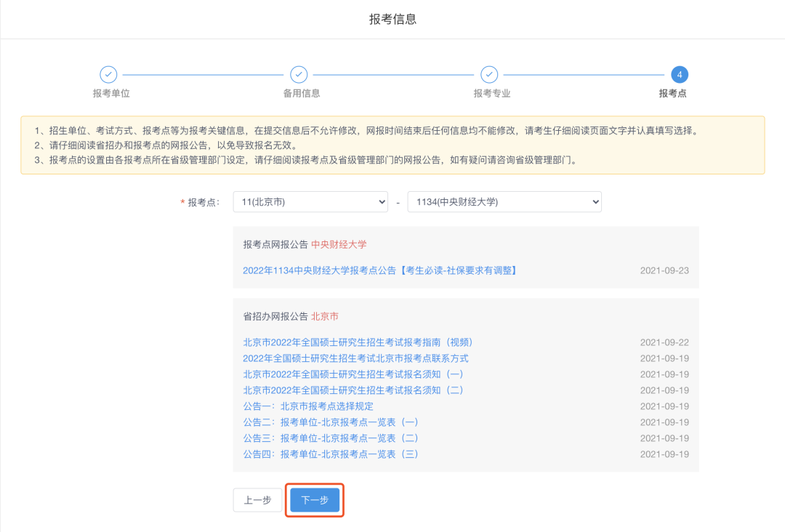Click notice line 2 about 省招办和报考点的网报公告
785x532 pixels.
click(166, 145)
